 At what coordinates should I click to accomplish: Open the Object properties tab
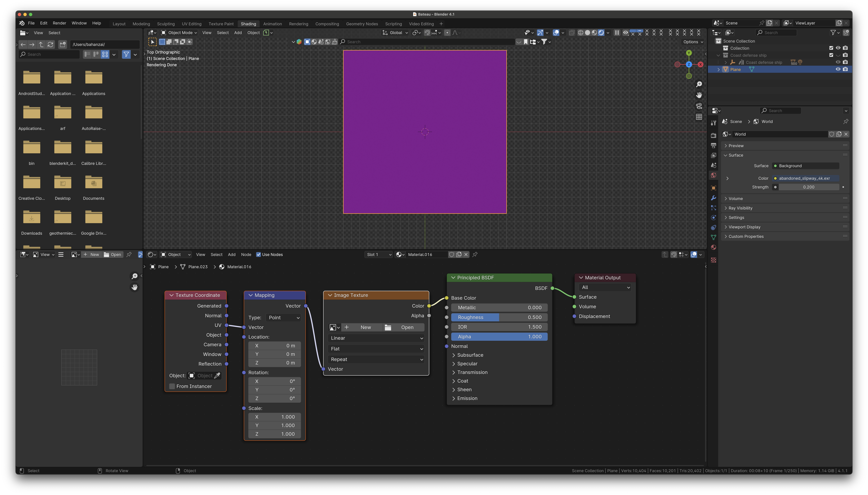click(713, 188)
